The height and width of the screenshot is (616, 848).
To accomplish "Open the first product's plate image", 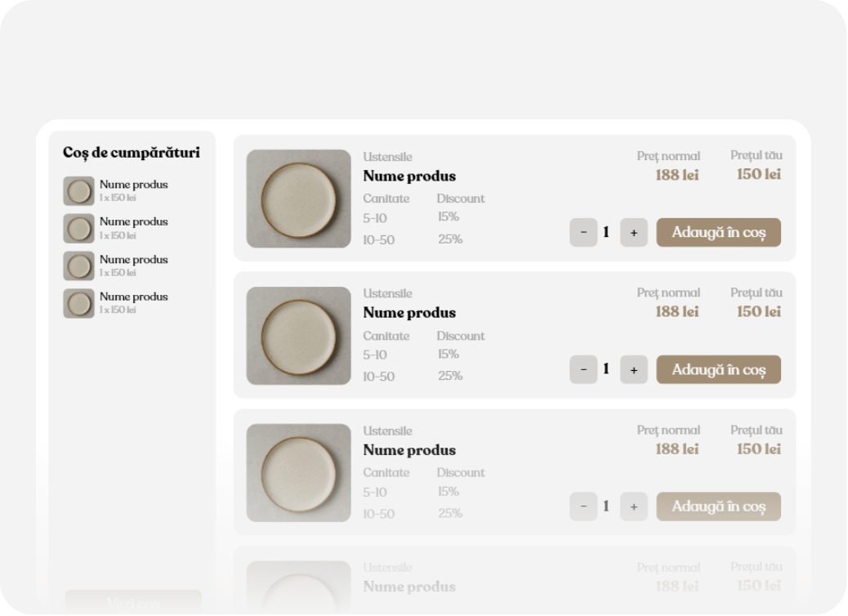I will point(298,199).
